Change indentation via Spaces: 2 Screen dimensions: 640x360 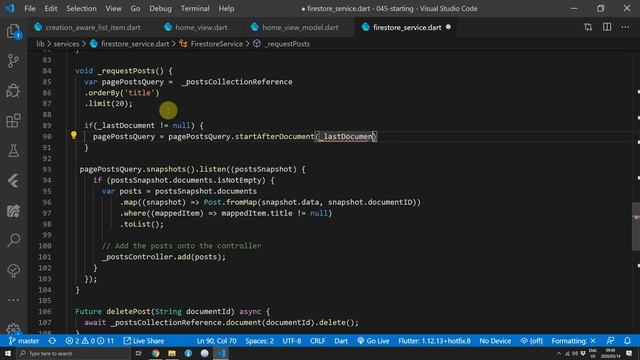(x=260, y=341)
